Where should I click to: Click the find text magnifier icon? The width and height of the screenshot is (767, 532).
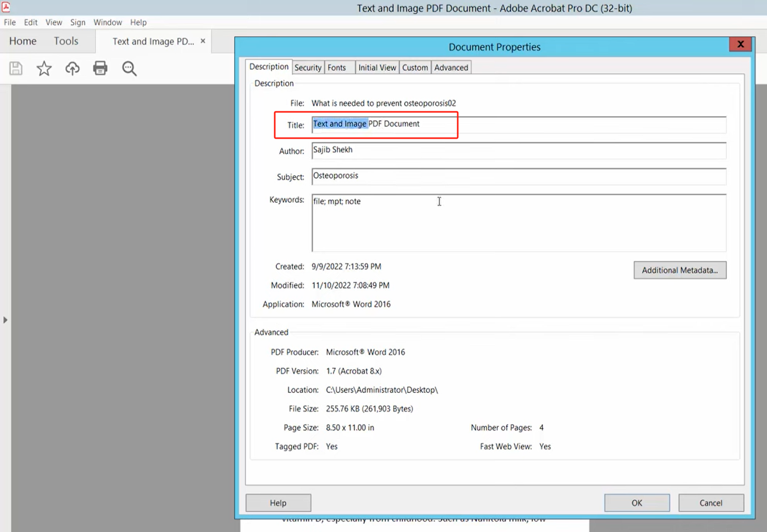[129, 69]
